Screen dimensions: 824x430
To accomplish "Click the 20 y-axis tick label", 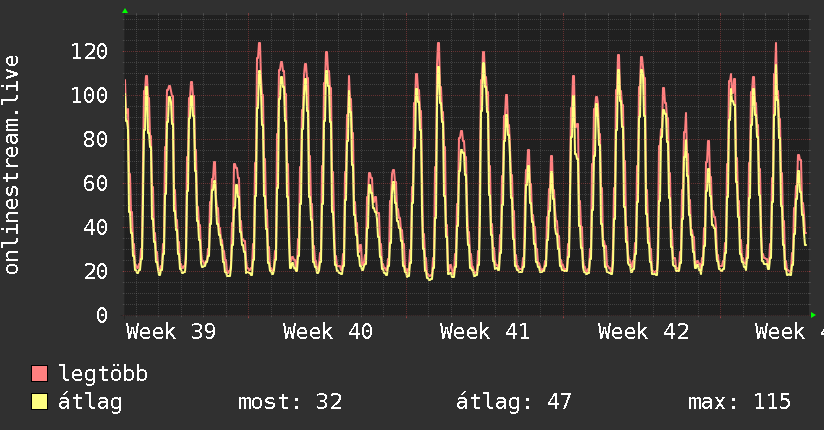I will click(x=96, y=271).
